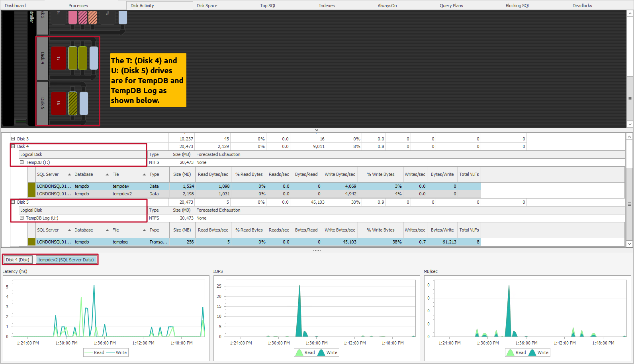Click the tempdev2 (SQL Server Data) button
This screenshot has height=364, width=634.
[66, 260]
